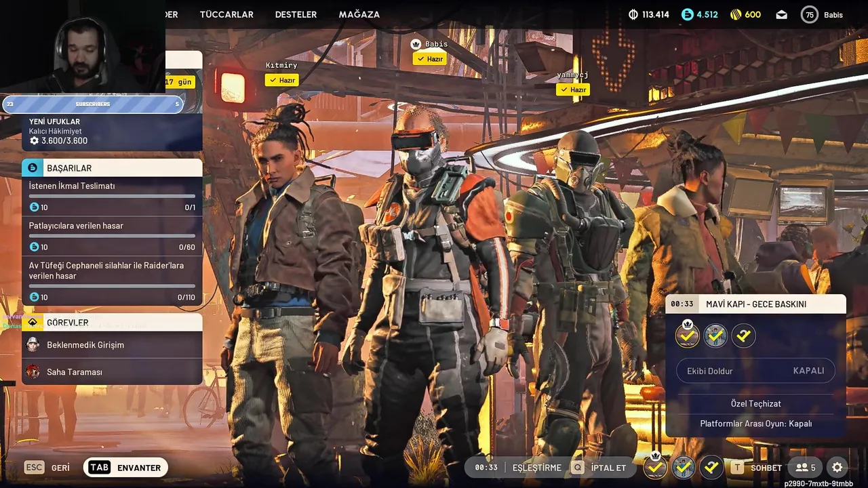This screenshot has height=488, width=868.
Task: Select İstenen İkmal Teslimatı achievement
Action: coord(112,197)
